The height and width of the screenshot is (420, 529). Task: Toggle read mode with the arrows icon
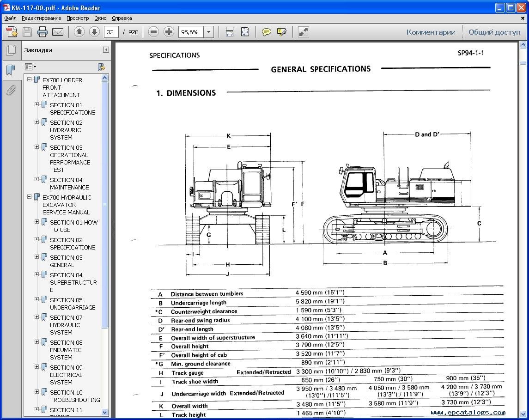tap(303, 32)
